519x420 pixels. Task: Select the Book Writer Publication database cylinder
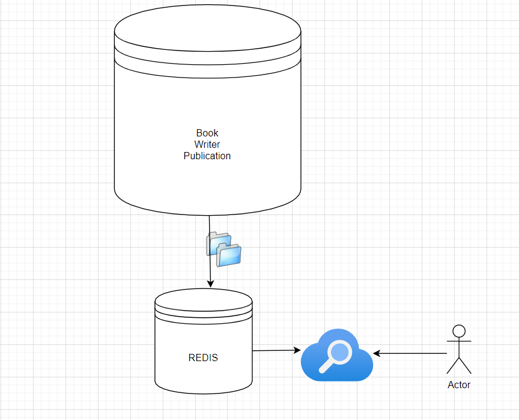pyautogui.click(x=207, y=108)
